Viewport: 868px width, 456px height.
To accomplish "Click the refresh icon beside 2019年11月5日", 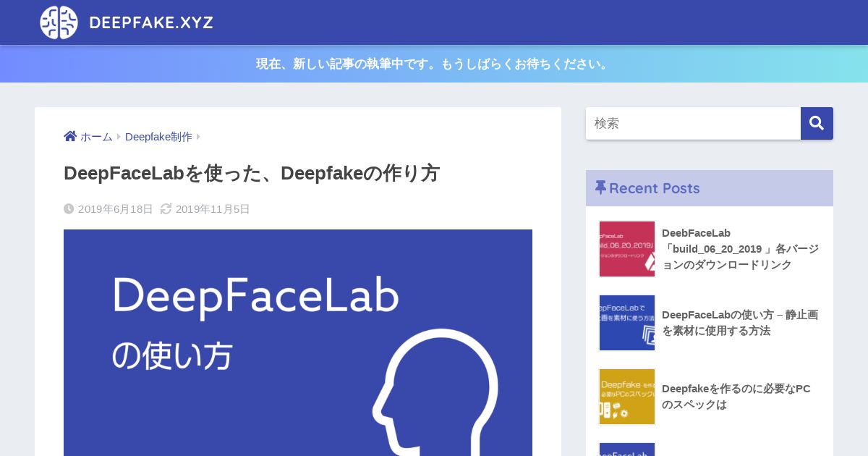I will click(x=166, y=208).
